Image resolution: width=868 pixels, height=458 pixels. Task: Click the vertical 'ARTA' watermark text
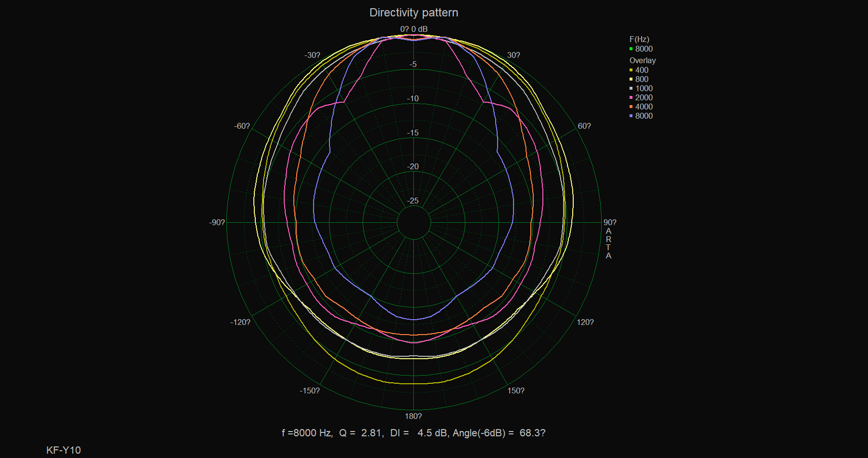(x=608, y=243)
